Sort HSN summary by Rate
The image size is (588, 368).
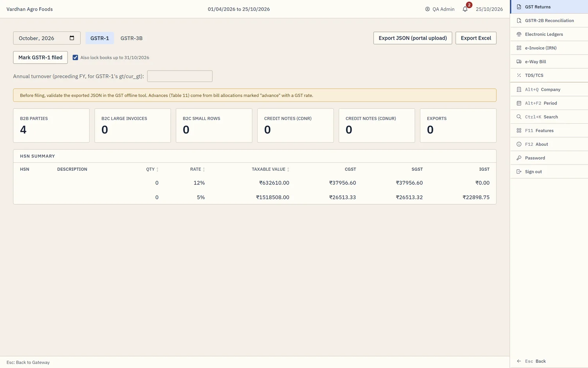click(x=197, y=169)
